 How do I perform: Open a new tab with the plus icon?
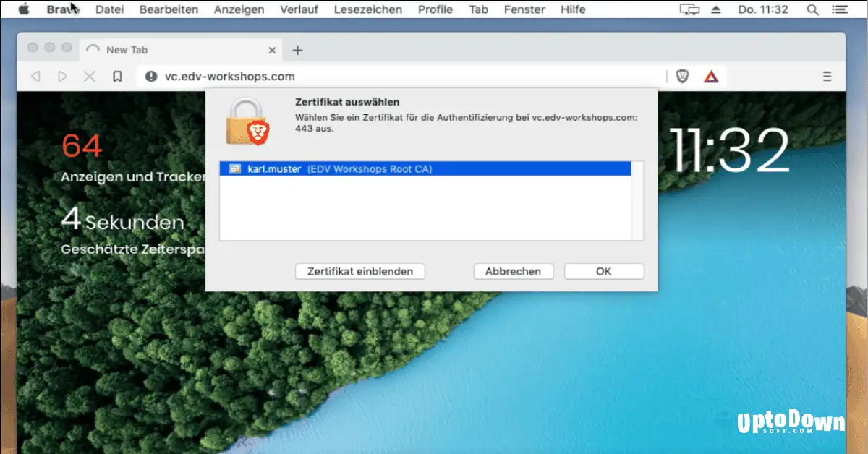(x=297, y=50)
